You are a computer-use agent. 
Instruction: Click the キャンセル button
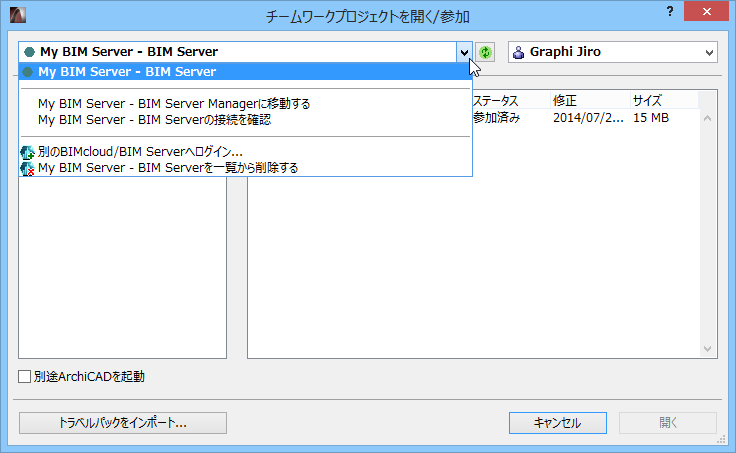[x=558, y=423]
